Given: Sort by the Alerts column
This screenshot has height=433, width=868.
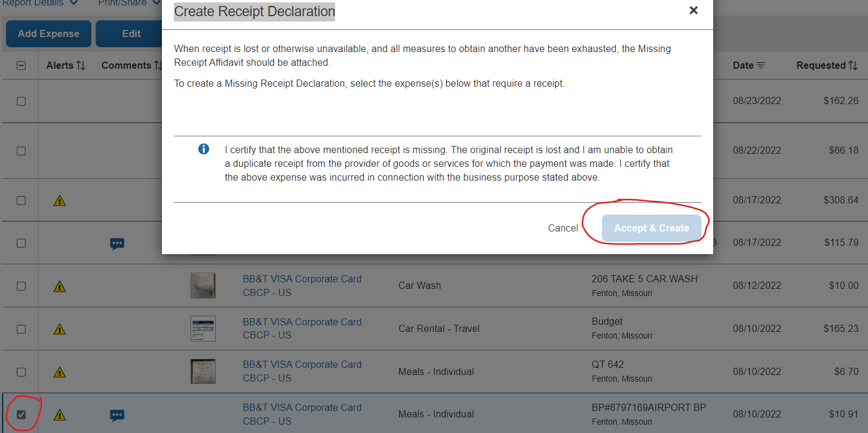Looking at the screenshot, I should tap(66, 65).
